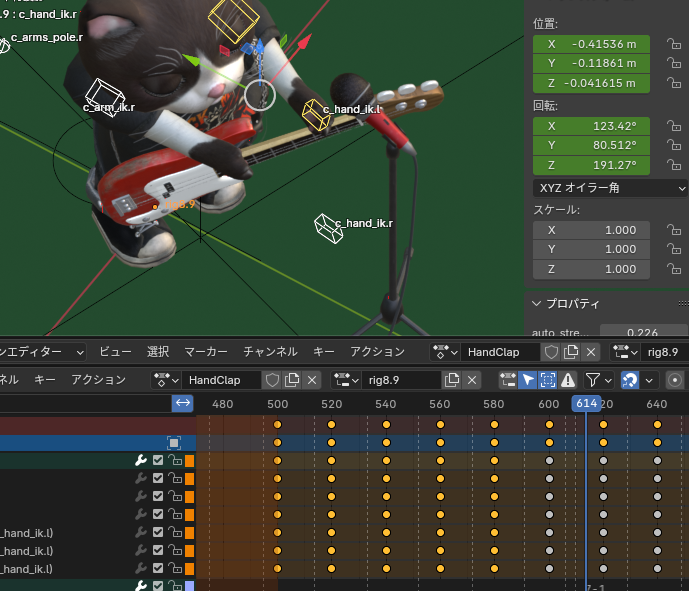Click Scale Z value 1.000

[x=591, y=269]
